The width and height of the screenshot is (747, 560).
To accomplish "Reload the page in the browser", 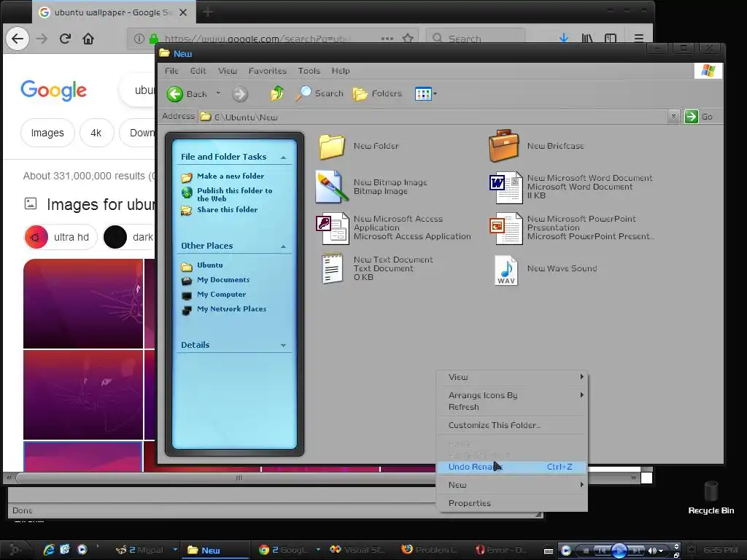I will pyautogui.click(x=65, y=39).
